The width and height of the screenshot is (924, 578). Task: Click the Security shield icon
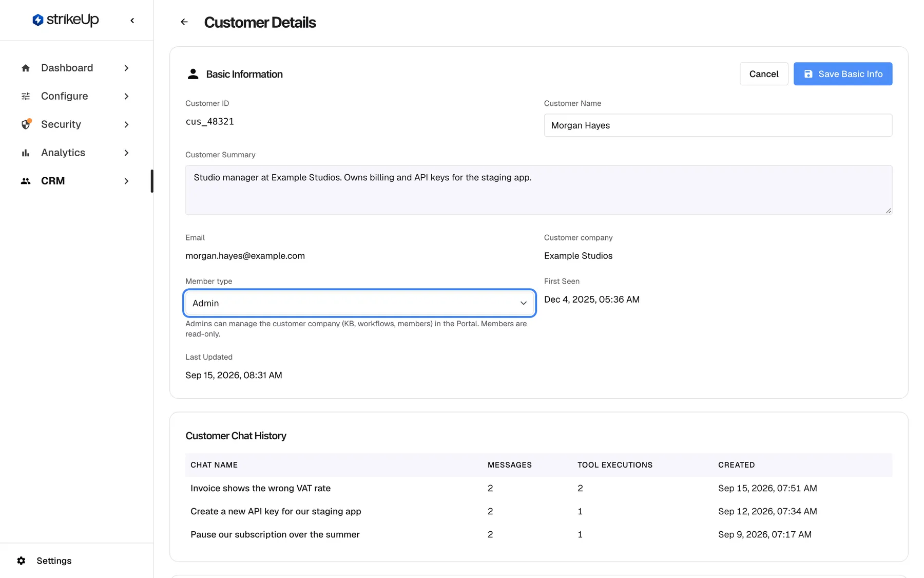26,124
